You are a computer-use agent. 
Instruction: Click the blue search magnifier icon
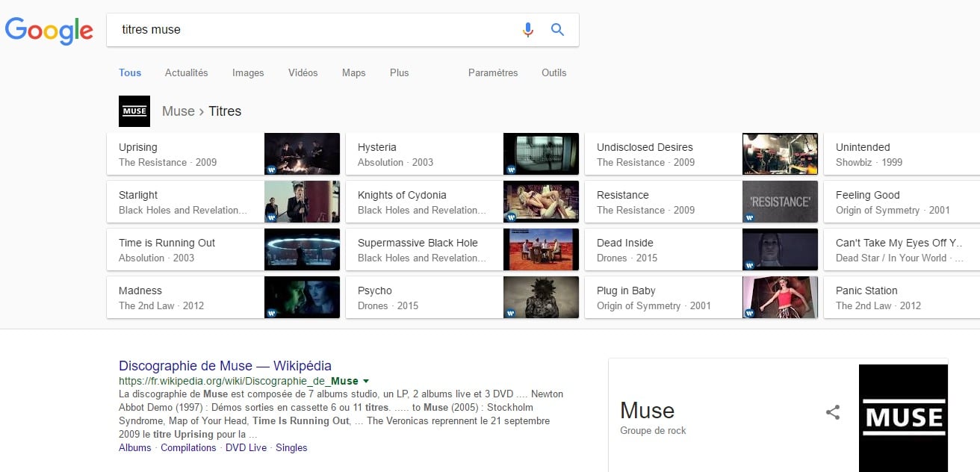click(x=557, y=30)
